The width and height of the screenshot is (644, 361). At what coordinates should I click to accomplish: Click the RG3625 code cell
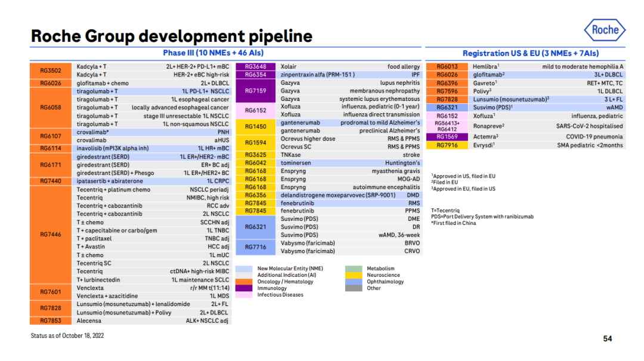(255, 155)
